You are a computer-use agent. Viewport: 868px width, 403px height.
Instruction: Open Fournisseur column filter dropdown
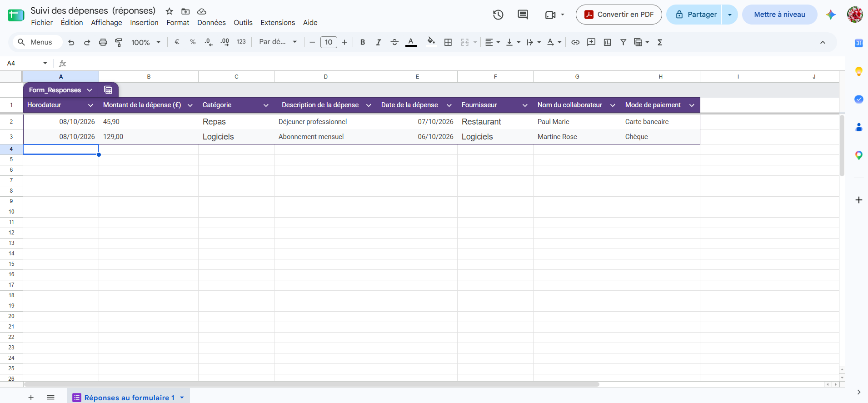coord(525,105)
